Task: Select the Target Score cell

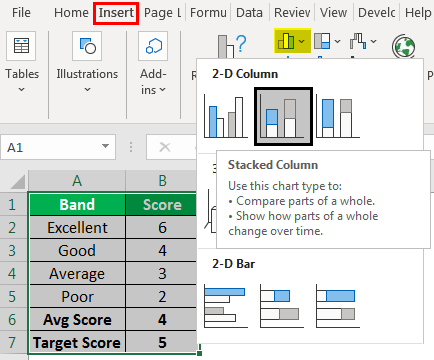Action: pyautogui.click(x=77, y=342)
